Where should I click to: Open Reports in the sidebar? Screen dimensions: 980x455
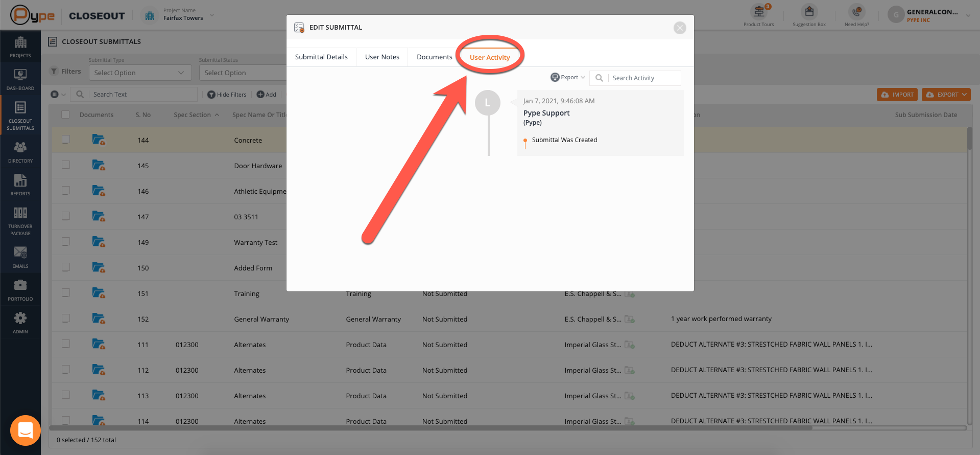(20, 185)
